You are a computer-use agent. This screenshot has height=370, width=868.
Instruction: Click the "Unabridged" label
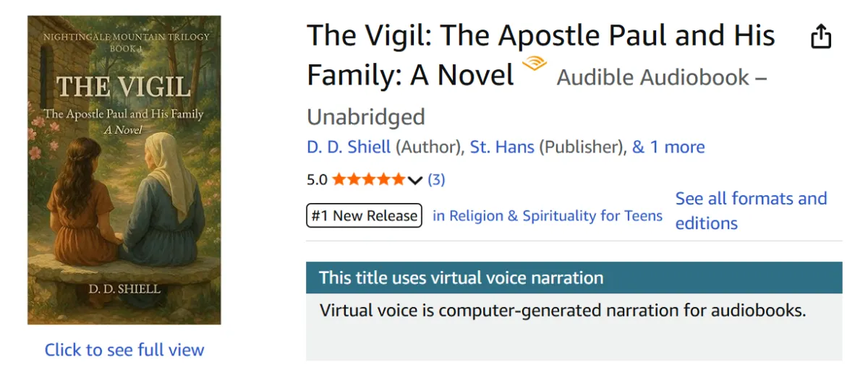tap(365, 116)
